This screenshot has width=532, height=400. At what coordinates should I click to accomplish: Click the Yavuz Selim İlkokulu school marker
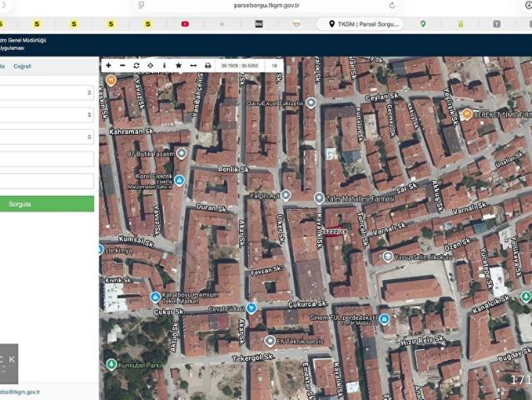point(387,257)
